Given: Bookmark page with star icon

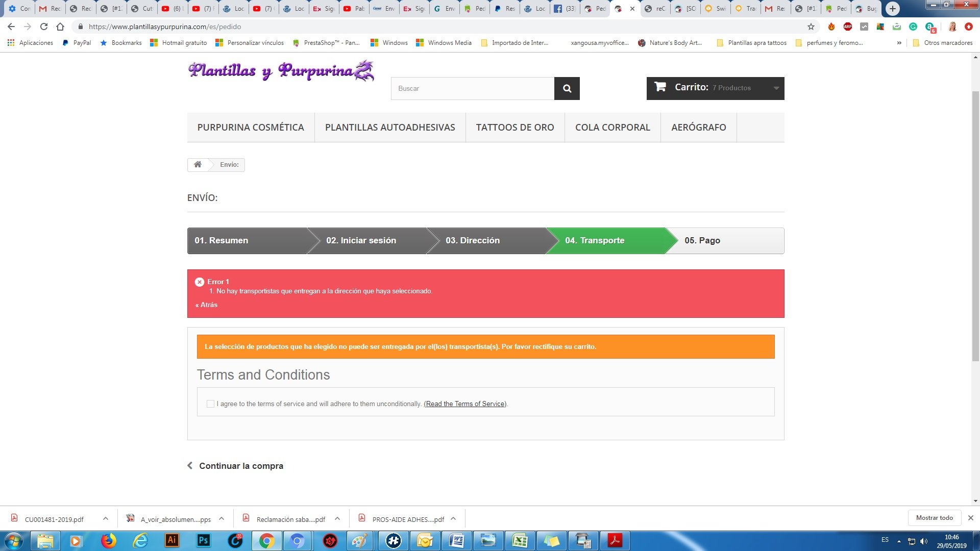Looking at the screenshot, I should pos(811,27).
